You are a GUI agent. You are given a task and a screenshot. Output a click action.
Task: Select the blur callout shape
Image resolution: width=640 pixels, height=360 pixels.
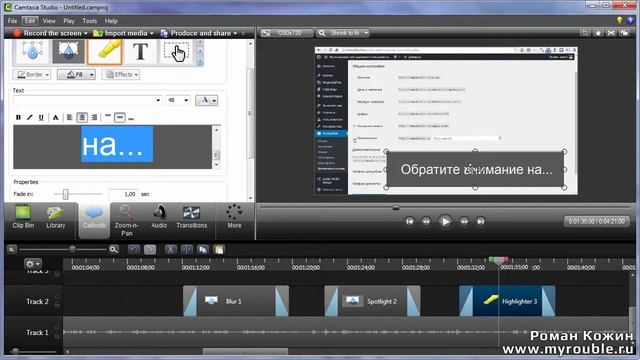tap(32, 52)
